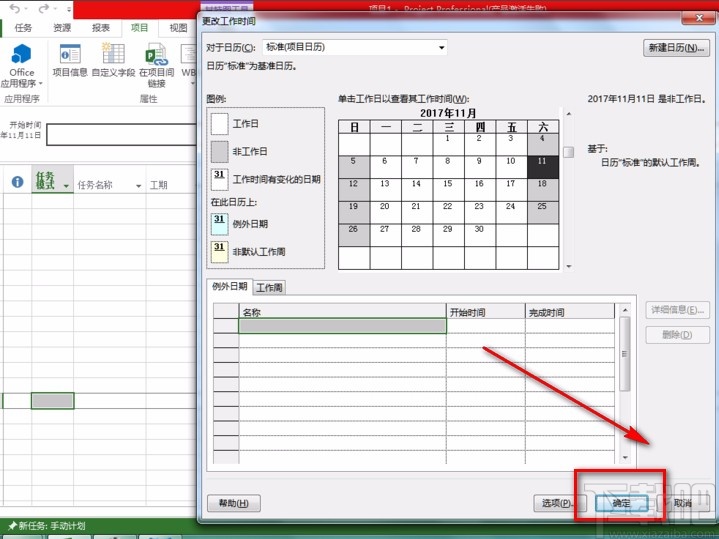719x539 pixels.
Task: Click the Undo arrow in quick access toolbar
Action: pyautogui.click(x=15, y=9)
